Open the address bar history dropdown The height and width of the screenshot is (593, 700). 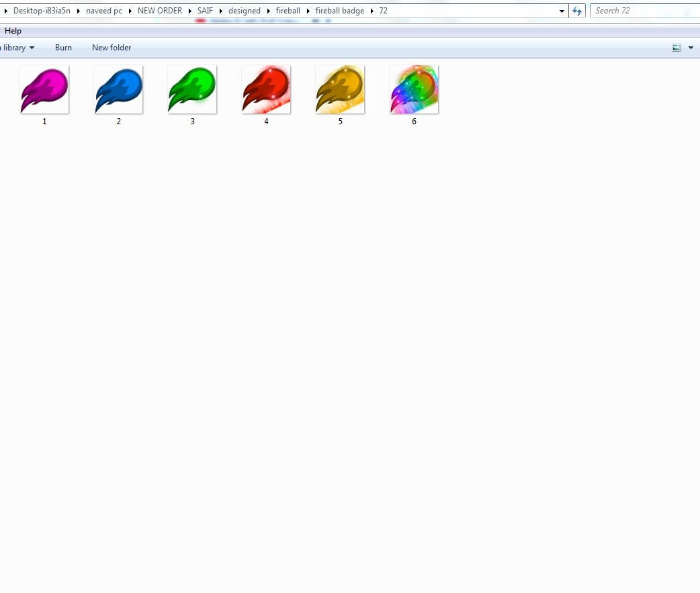coord(562,11)
